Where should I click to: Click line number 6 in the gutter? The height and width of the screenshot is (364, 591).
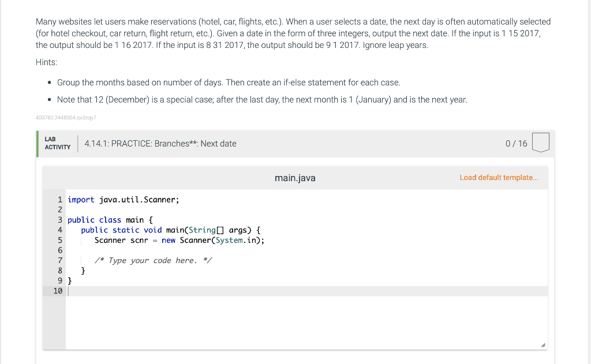(59, 250)
